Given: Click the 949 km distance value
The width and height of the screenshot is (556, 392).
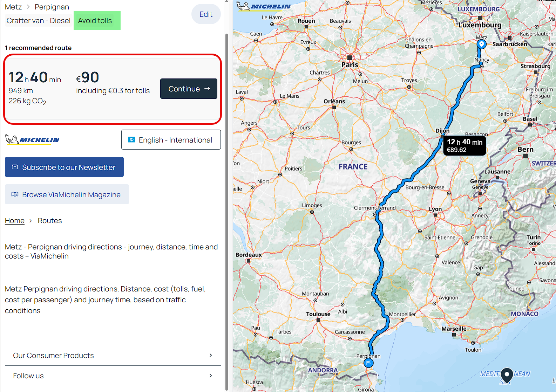Looking at the screenshot, I should [21, 91].
